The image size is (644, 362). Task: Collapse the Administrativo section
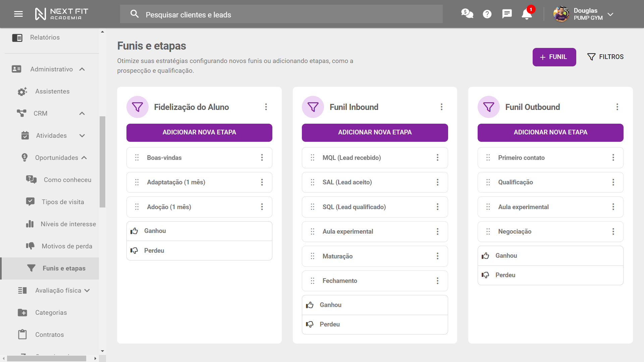(x=82, y=69)
